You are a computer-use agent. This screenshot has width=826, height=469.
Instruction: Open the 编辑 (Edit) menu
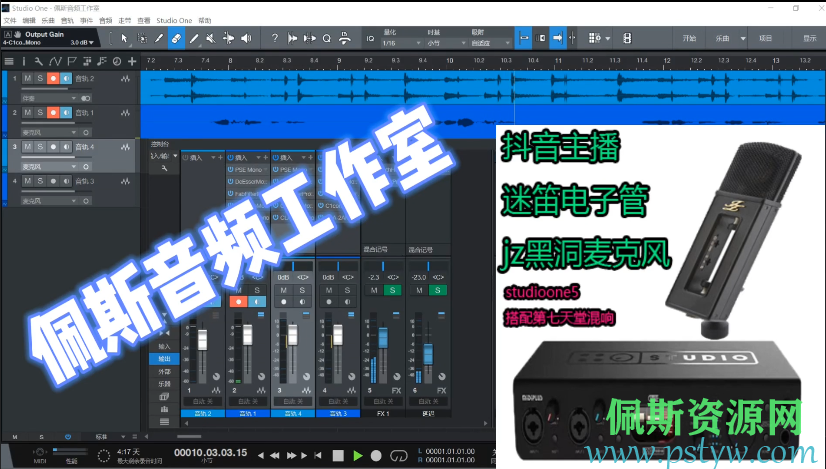tap(29, 21)
